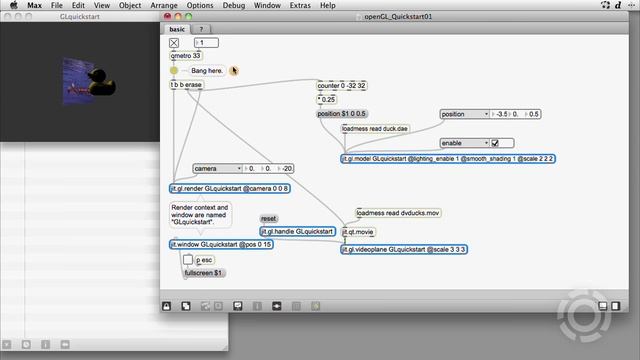640x360 pixels.
Task: Click the sync icon in the menu bar
Action: 605,5
